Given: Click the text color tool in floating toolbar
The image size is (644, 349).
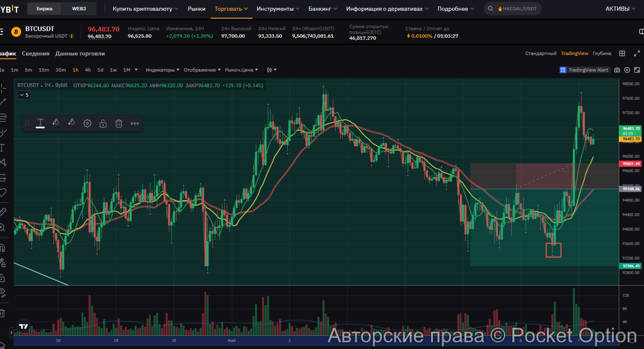Looking at the screenshot, I should coord(40,123).
